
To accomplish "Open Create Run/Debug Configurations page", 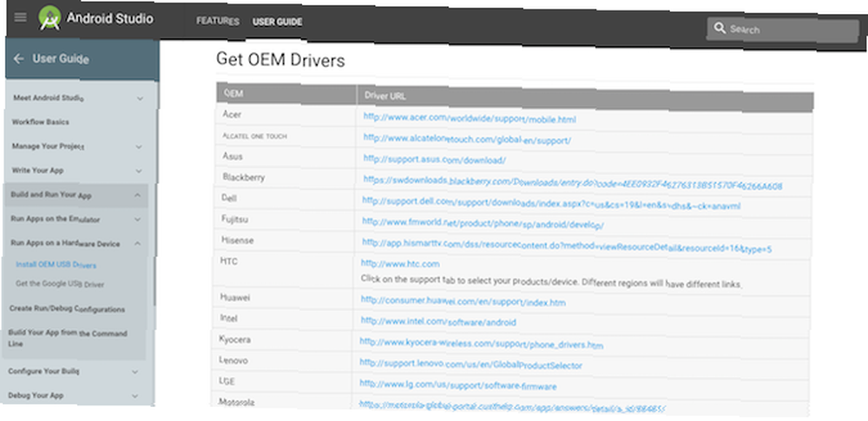I will (67, 308).
